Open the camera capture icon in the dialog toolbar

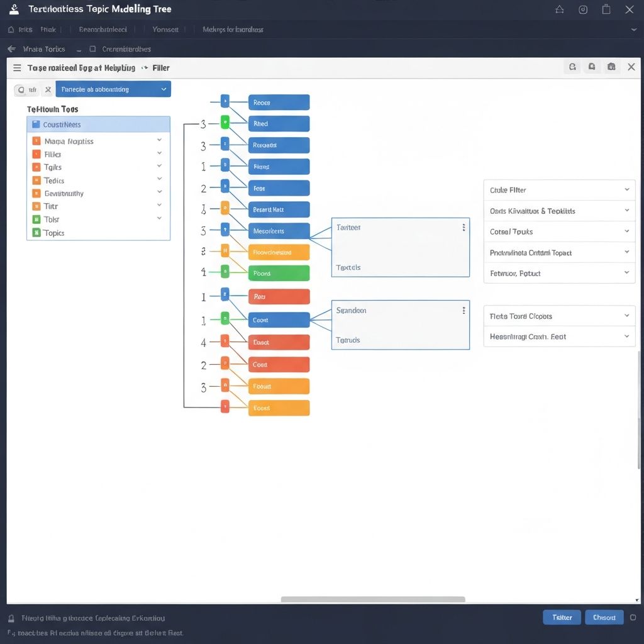[611, 66]
